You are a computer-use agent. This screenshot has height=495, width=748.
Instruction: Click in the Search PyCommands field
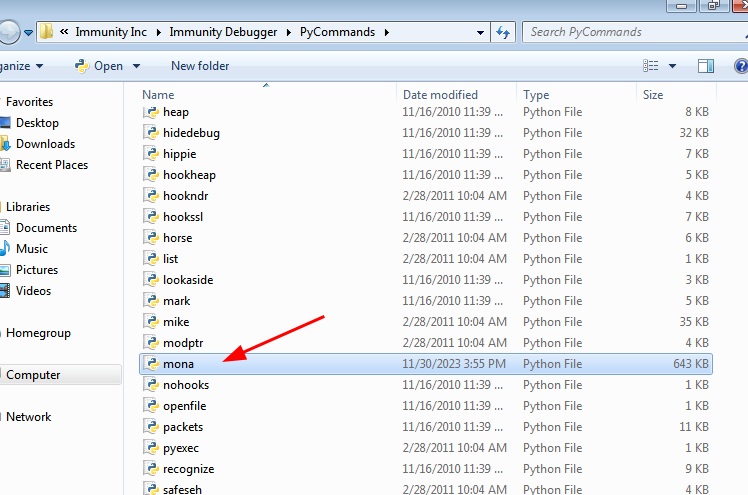tap(634, 32)
